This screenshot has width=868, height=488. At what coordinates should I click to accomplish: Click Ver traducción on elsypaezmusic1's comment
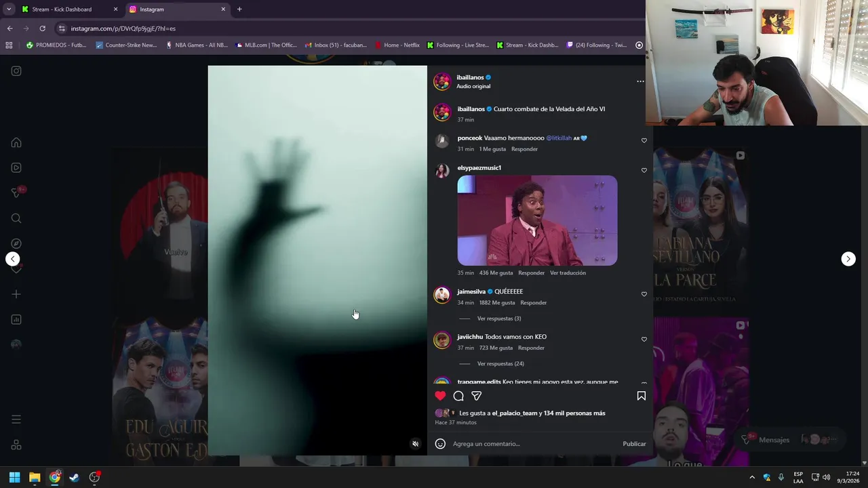click(x=568, y=273)
